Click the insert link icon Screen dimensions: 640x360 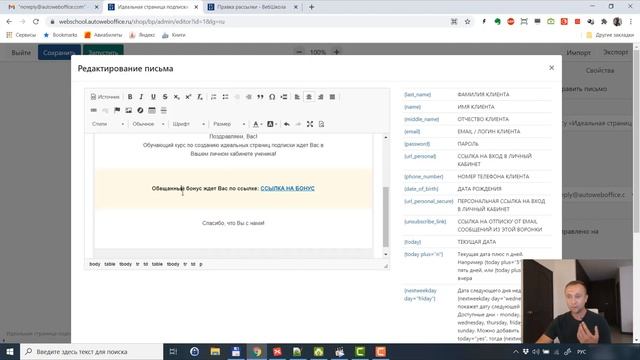click(x=93, y=110)
